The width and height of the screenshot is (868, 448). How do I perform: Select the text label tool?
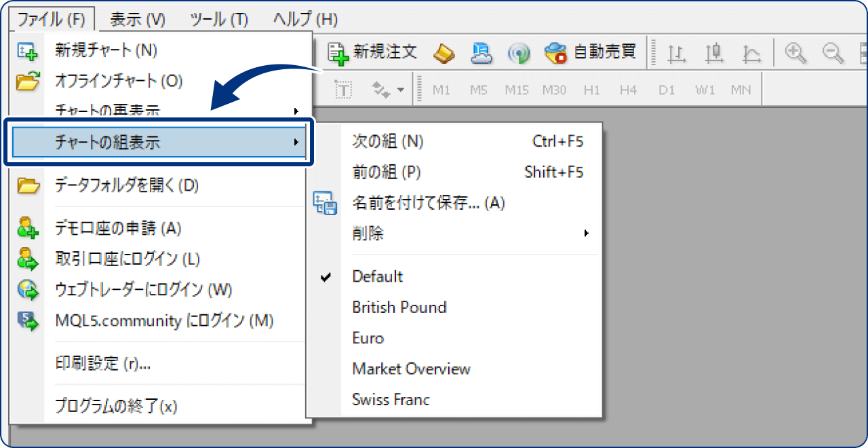click(344, 90)
